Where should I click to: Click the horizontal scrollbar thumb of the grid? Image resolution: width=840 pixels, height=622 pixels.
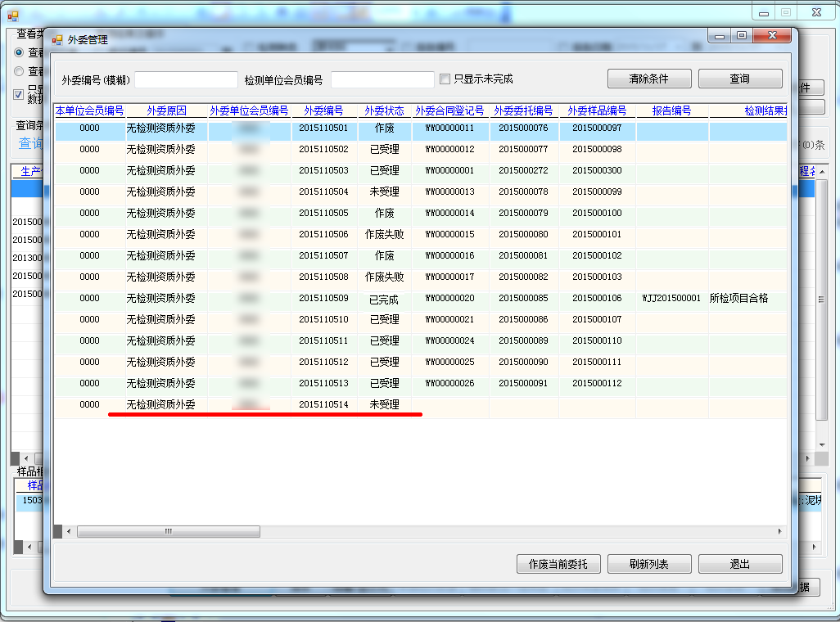[x=168, y=532]
